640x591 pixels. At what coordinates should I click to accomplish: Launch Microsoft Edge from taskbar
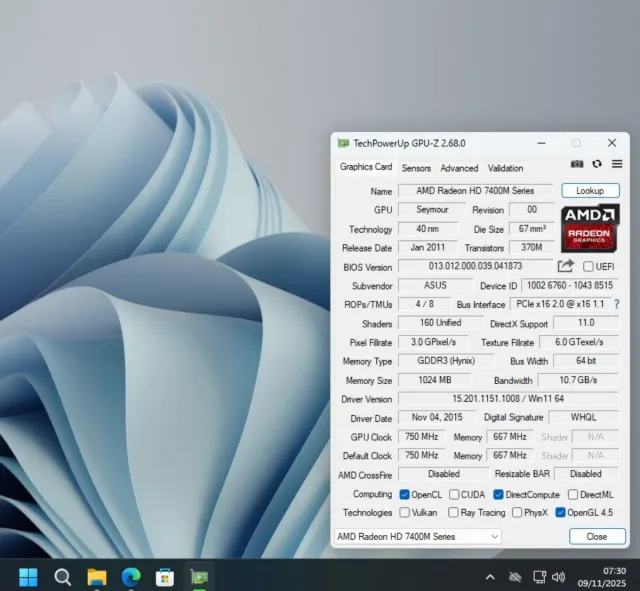131,577
